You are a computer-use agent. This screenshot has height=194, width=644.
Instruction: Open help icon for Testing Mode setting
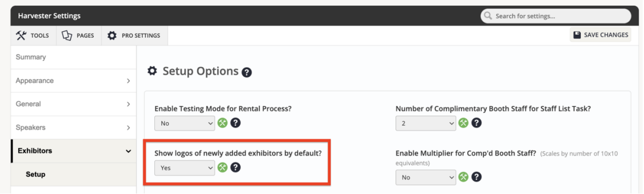click(x=236, y=123)
